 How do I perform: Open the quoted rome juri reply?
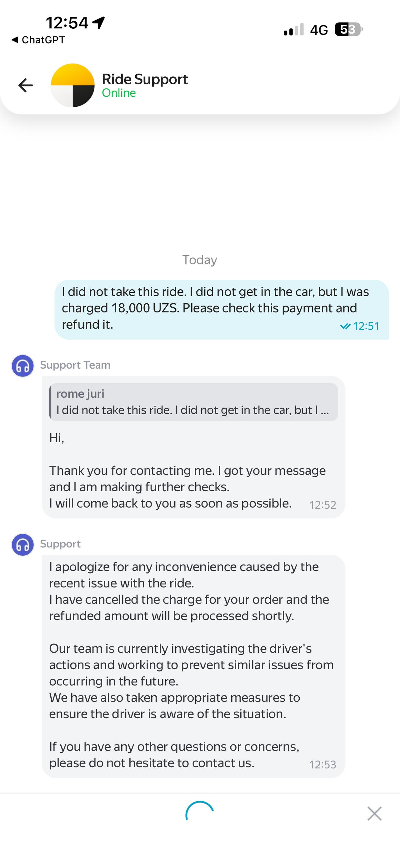click(x=193, y=402)
